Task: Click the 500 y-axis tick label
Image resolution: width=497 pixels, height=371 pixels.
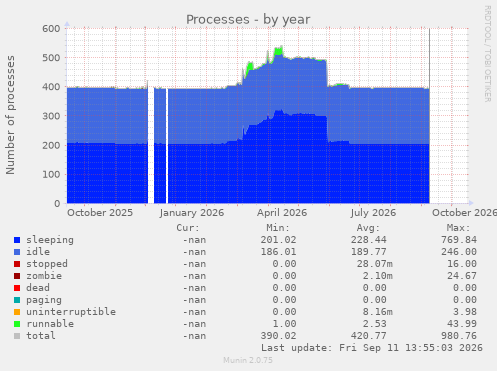Action: pos(51,58)
